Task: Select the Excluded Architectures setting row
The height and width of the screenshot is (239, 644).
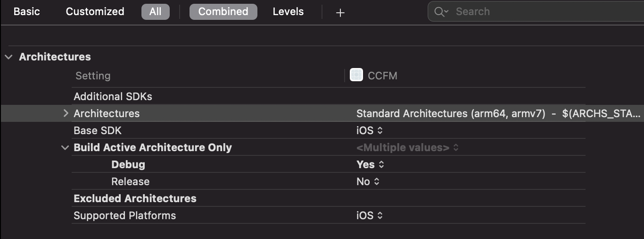Action: point(329,198)
